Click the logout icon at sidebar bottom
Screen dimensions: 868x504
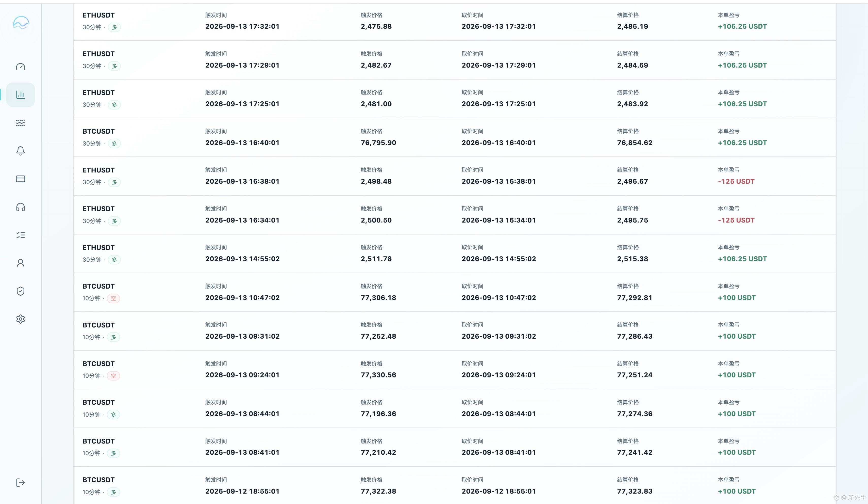(x=20, y=483)
